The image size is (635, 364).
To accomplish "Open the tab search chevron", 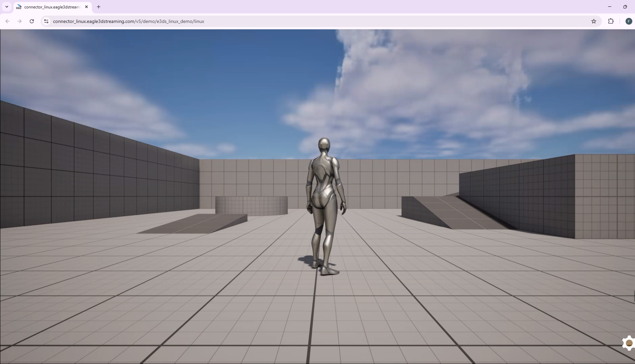I will (6, 7).
